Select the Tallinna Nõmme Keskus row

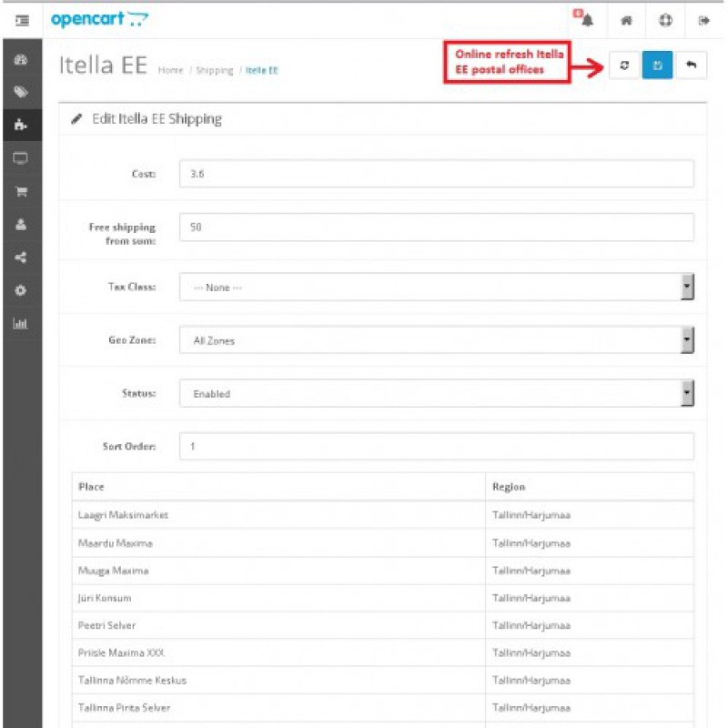382,680
